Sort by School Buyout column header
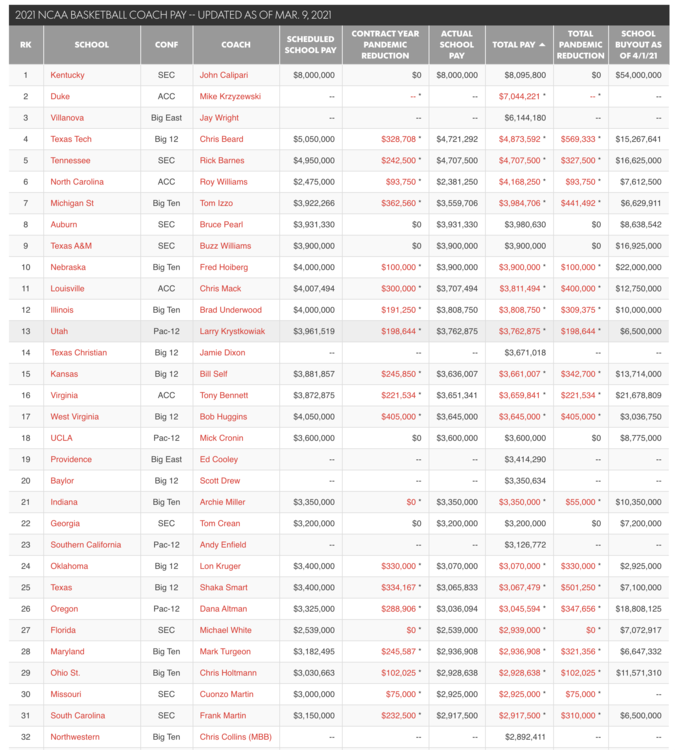 638,45
